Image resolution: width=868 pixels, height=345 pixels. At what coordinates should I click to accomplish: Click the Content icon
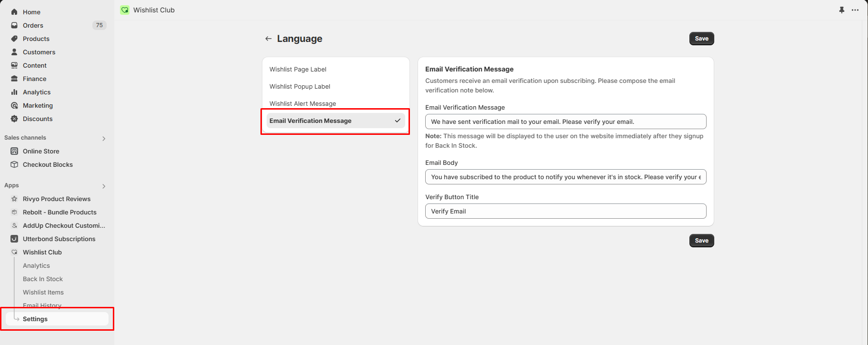(x=14, y=65)
